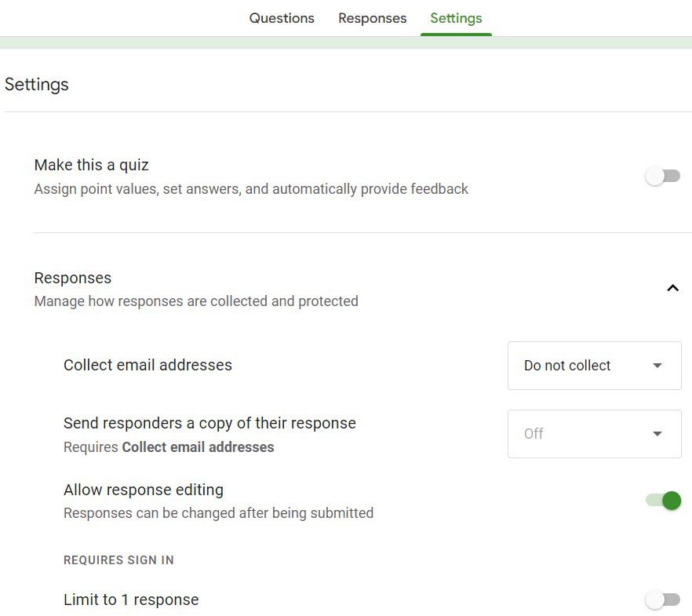Turn on Limit to 1 response switch

click(663, 600)
